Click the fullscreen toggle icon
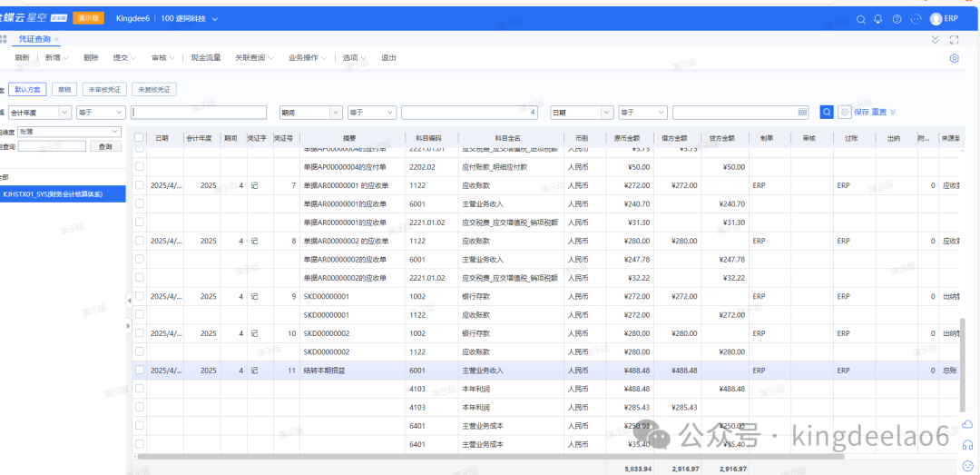The height and width of the screenshot is (475, 980). [x=954, y=39]
